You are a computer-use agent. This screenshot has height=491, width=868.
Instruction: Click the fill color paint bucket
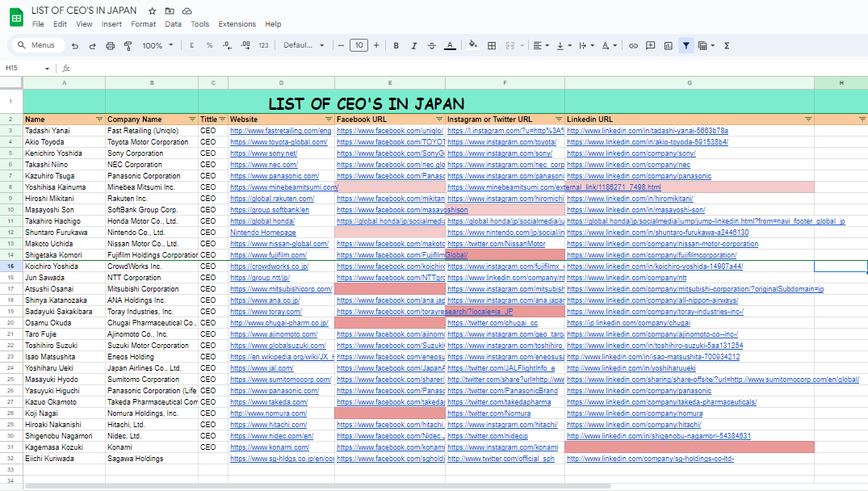[x=472, y=45]
